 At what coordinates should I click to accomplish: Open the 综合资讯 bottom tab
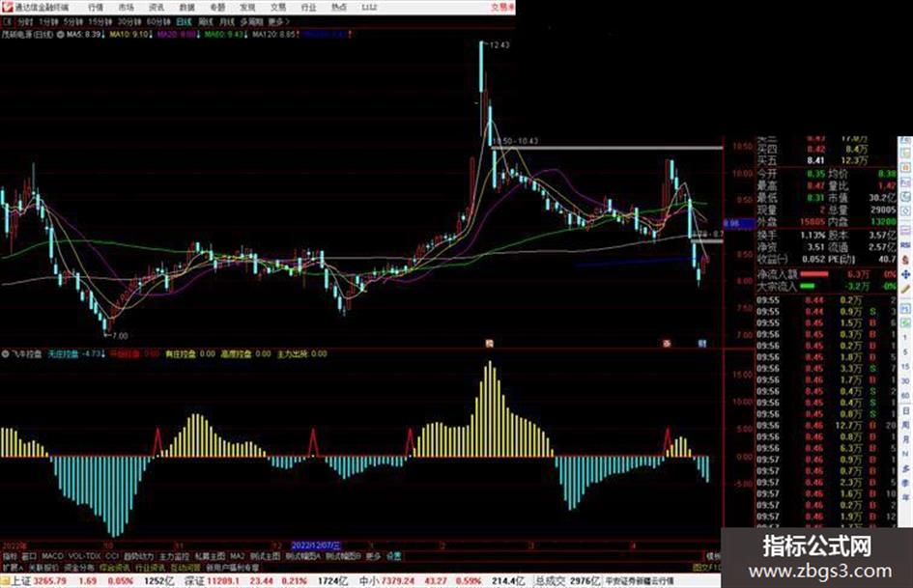point(115,567)
